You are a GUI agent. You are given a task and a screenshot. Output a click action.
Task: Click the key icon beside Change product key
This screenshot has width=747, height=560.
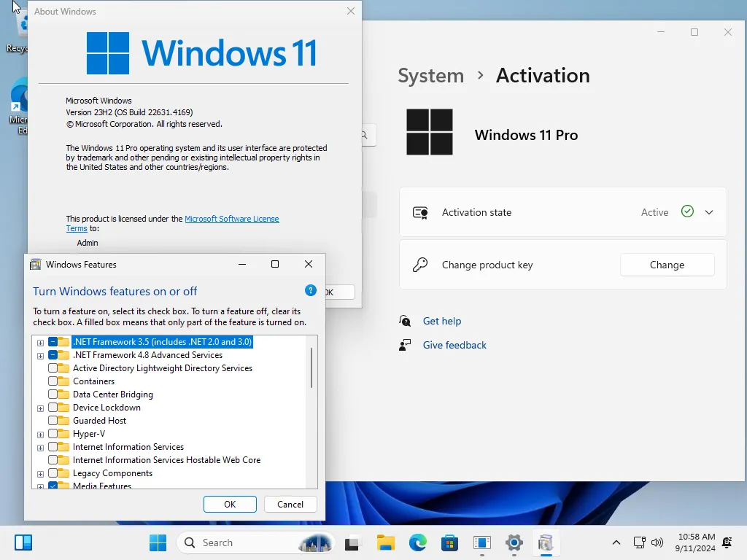(x=420, y=264)
